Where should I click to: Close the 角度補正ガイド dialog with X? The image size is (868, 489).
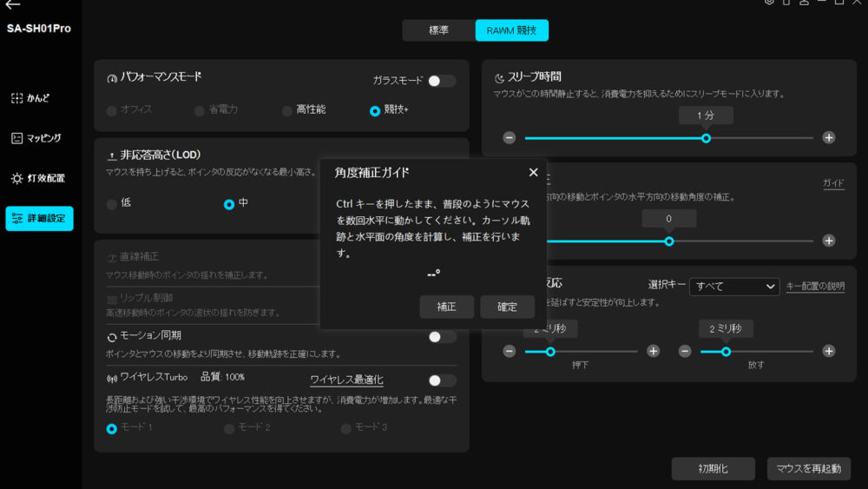point(533,173)
